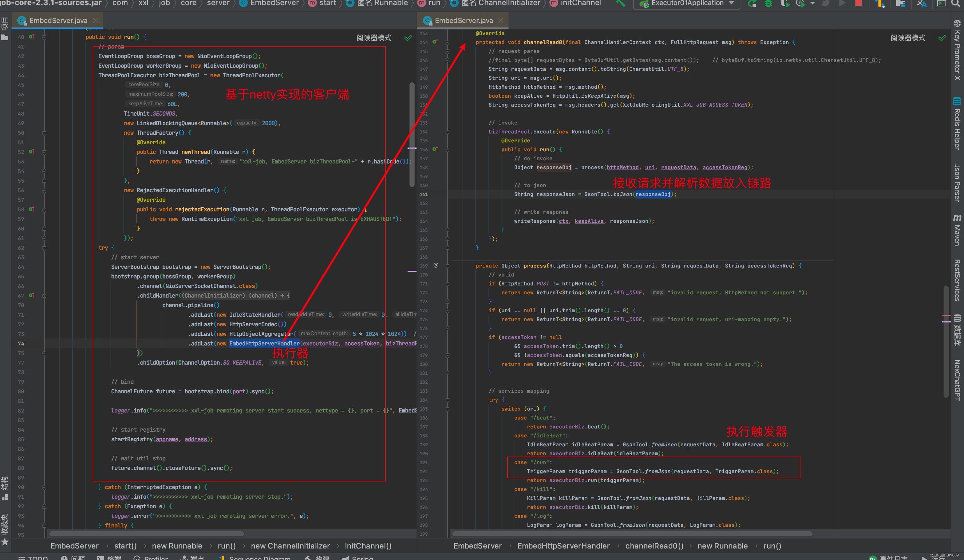The height and width of the screenshot is (560, 964).
Task: Click the highlighted EmbedHttpServerHandler on line 74
Action: pos(264,343)
